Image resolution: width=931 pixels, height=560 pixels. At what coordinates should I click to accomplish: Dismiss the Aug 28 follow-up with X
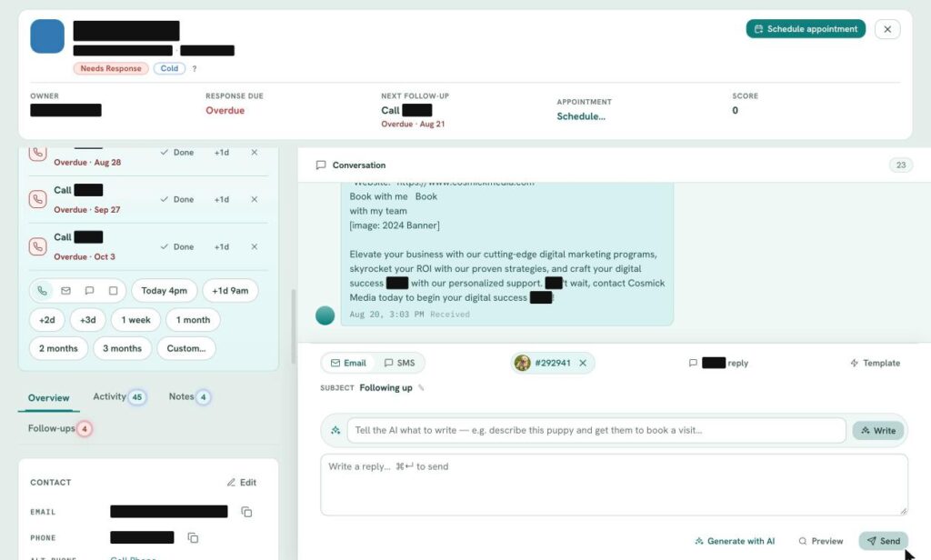[255, 153]
